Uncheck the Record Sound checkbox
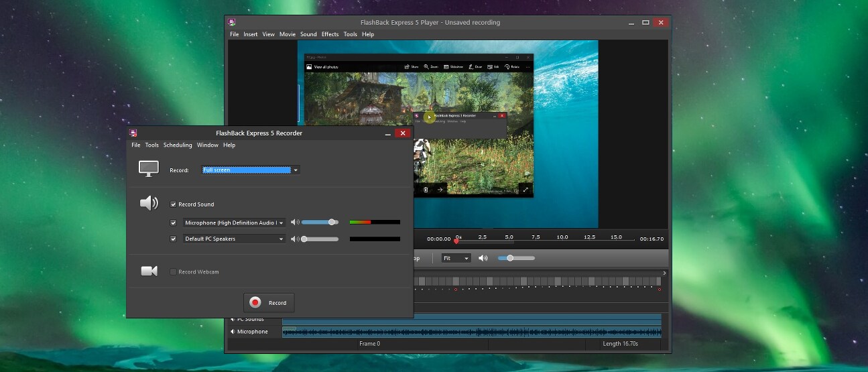Viewport: 868px width, 372px height. (x=174, y=204)
